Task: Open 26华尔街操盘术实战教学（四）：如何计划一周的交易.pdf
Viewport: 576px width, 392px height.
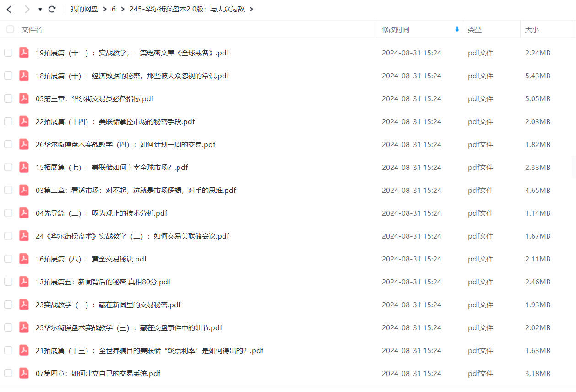Action: [x=125, y=144]
